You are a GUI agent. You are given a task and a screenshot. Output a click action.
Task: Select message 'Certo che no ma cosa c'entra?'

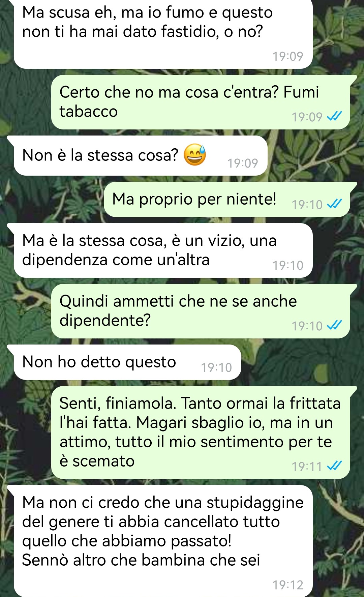click(x=201, y=102)
